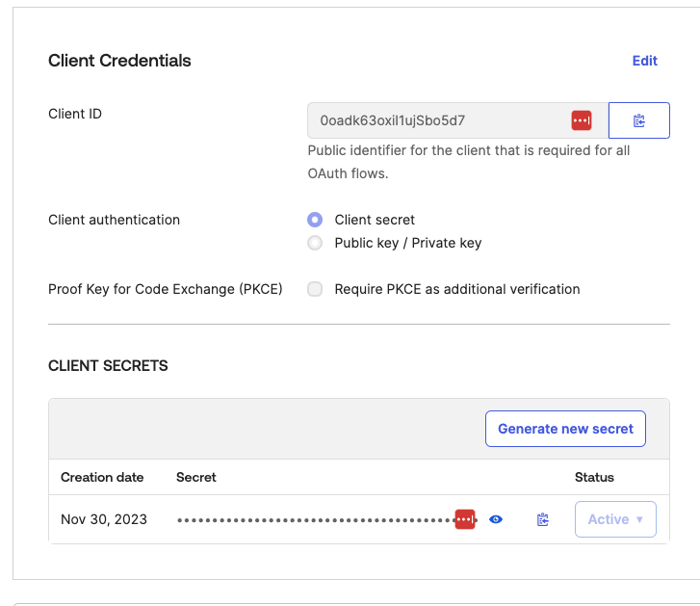Click inside the Client ID text field
The height and width of the screenshot is (606, 700).
pyautogui.click(x=433, y=120)
